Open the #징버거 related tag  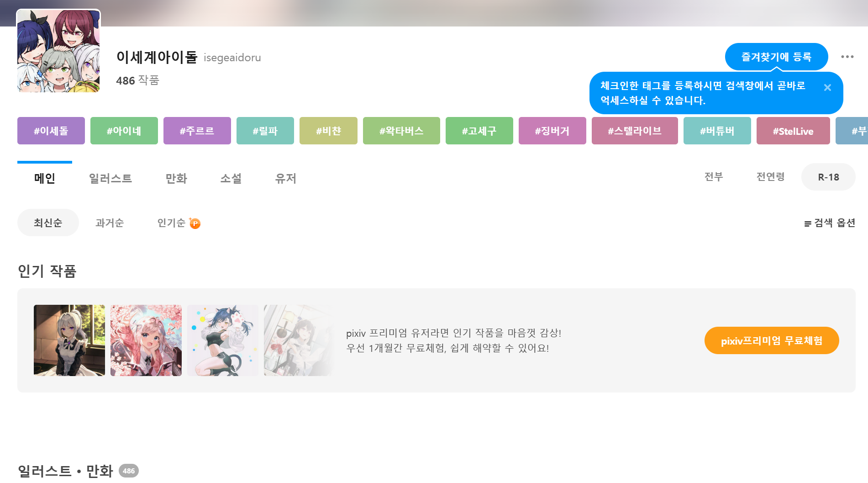(552, 131)
